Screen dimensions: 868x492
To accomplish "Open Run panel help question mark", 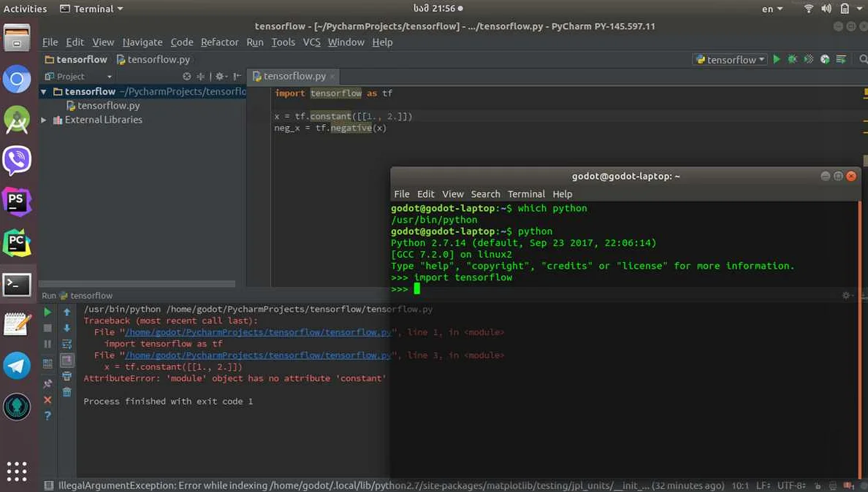I will coord(47,415).
